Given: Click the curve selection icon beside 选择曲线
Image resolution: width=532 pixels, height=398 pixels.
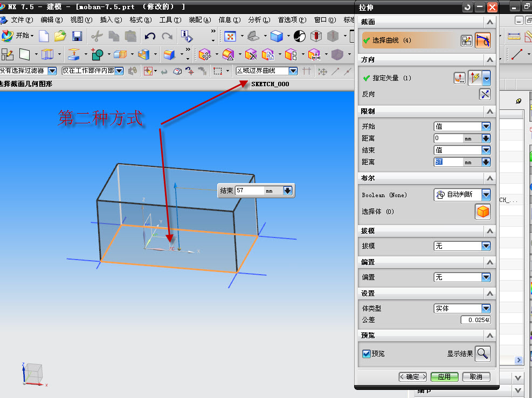Looking at the screenshot, I should pos(483,41).
